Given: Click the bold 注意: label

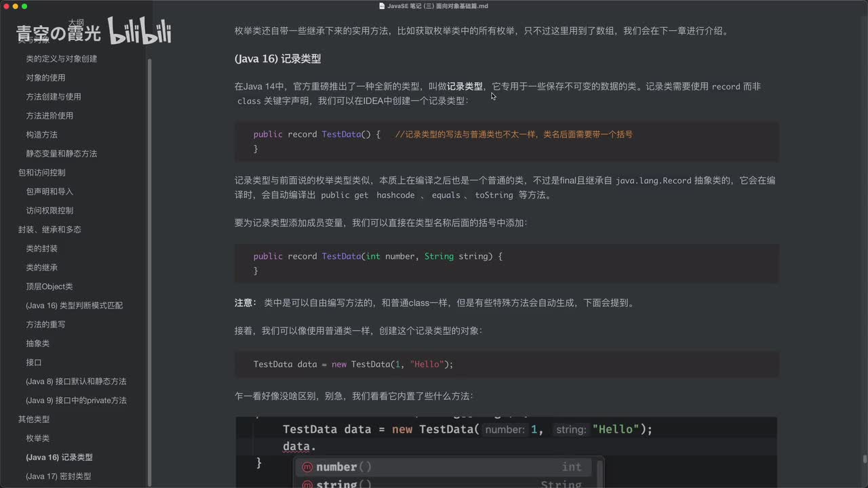Looking at the screenshot, I should 245,303.
